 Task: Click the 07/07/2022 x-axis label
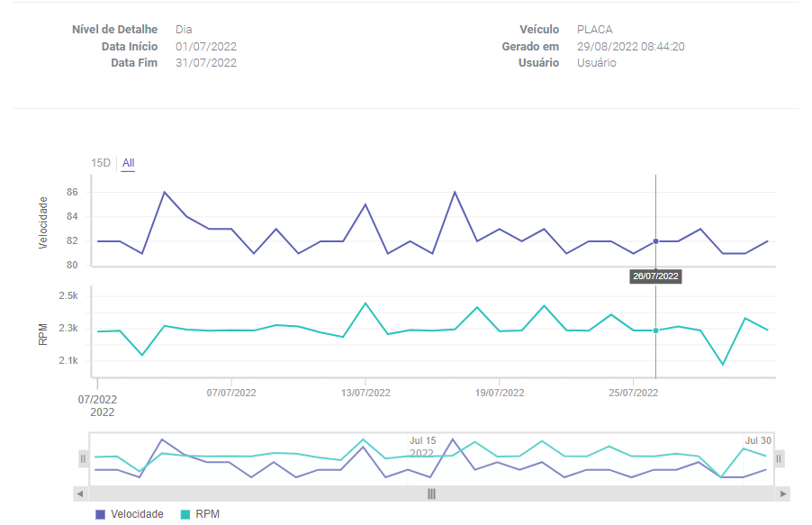231,393
